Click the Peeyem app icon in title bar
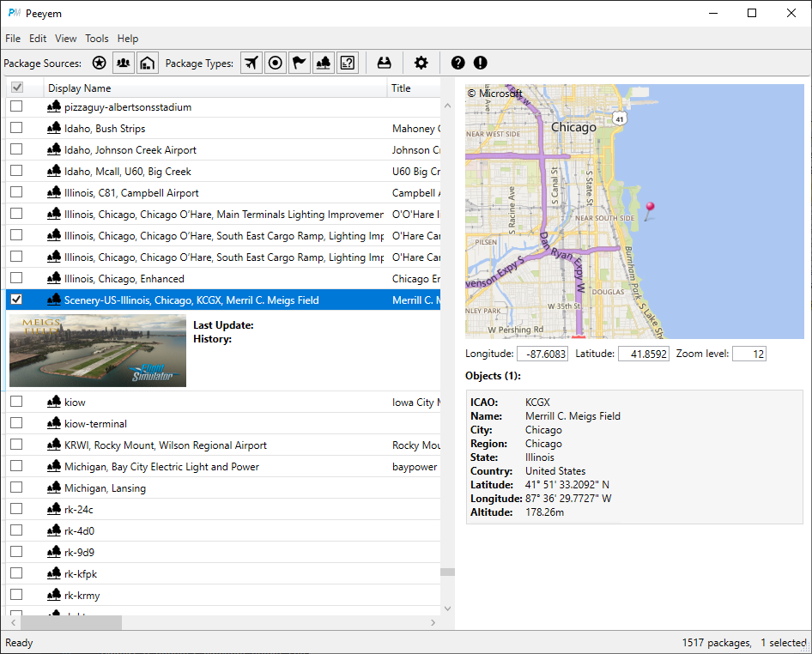The height and width of the screenshot is (654, 812). 14,13
